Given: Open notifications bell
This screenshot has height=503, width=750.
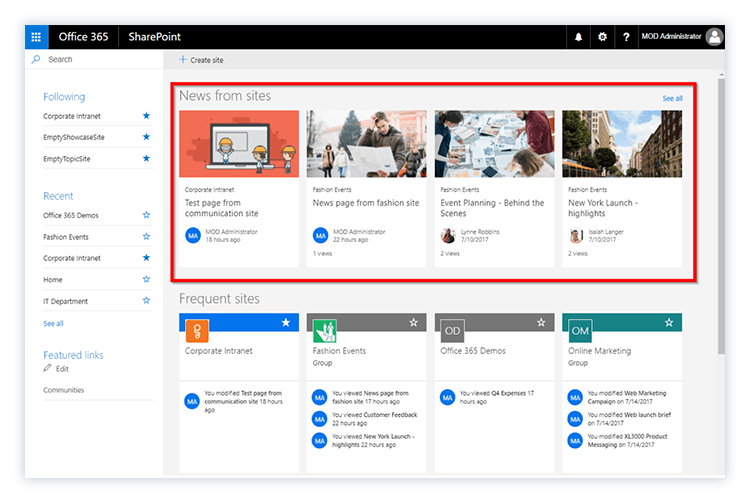Looking at the screenshot, I should [578, 37].
